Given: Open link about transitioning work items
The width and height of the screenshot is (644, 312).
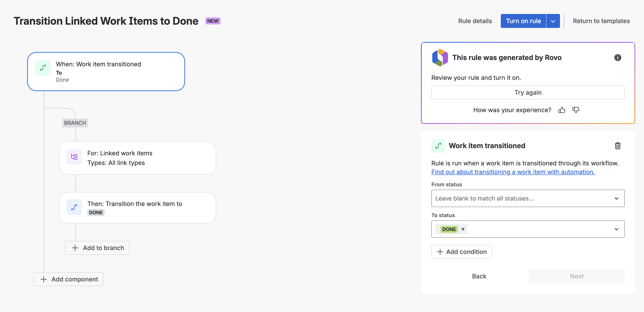Looking at the screenshot, I should pos(513,172).
